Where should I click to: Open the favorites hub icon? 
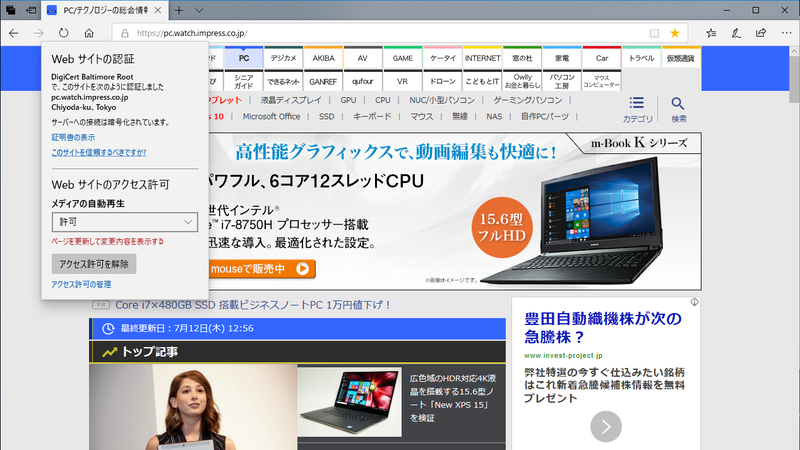click(x=711, y=33)
